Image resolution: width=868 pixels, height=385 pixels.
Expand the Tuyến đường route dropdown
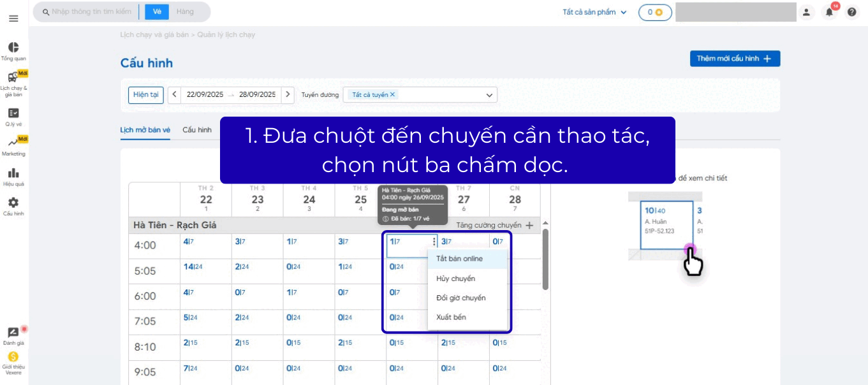[489, 95]
